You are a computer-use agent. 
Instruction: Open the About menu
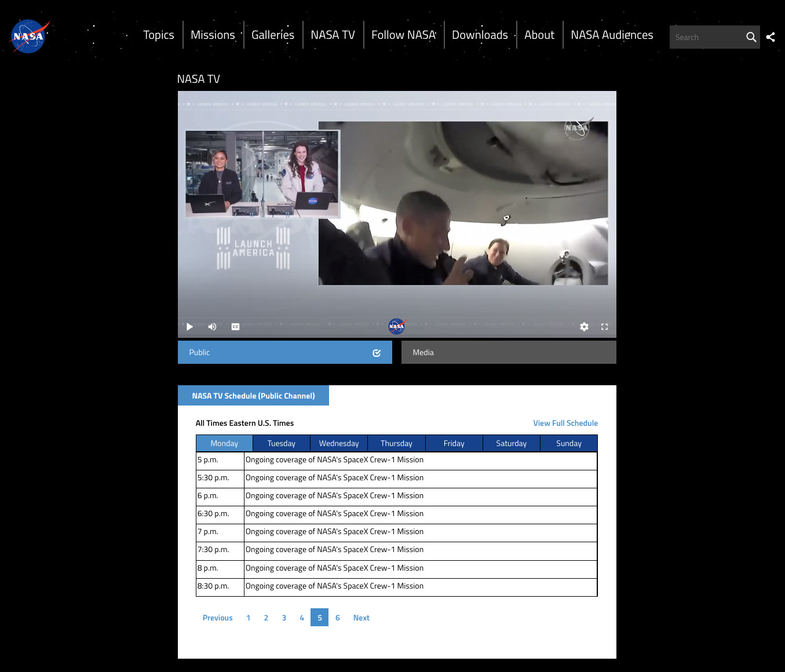[539, 35]
